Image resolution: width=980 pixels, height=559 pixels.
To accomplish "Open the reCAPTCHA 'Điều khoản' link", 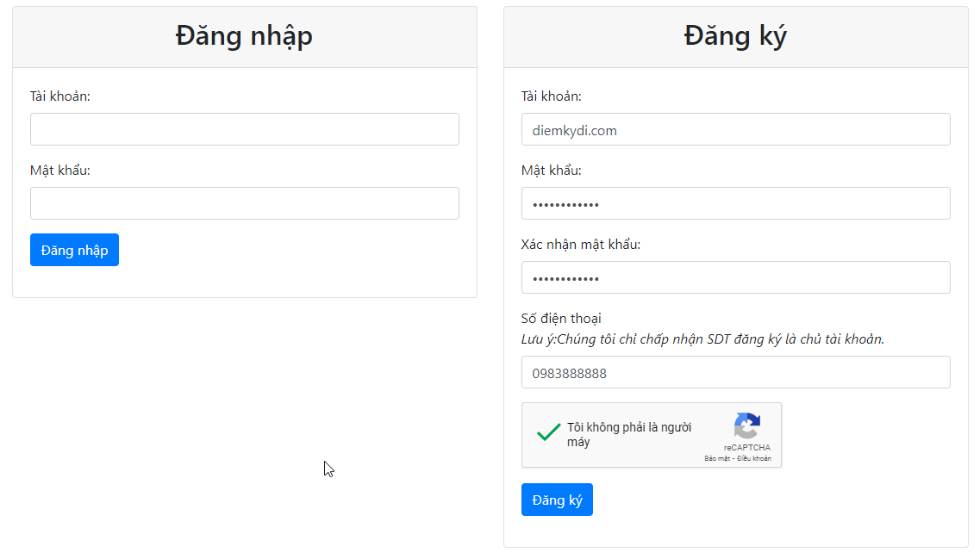I will click(754, 458).
